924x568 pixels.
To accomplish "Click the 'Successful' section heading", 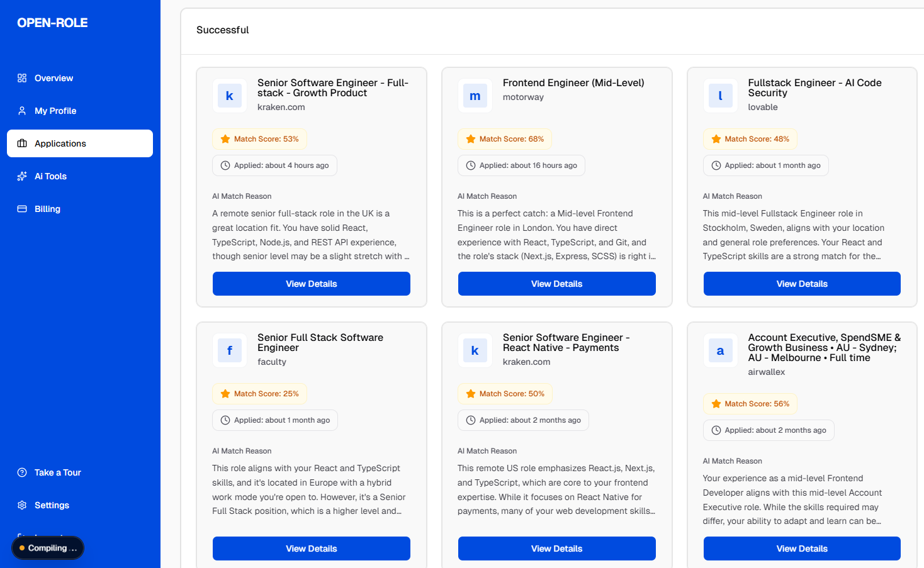I will (222, 30).
